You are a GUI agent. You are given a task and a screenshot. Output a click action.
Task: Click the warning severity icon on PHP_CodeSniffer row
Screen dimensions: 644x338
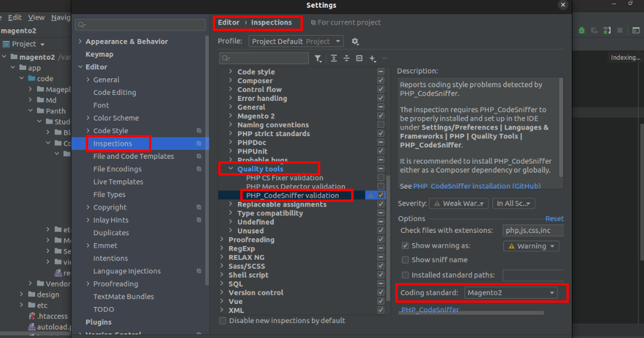coord(370,195)
